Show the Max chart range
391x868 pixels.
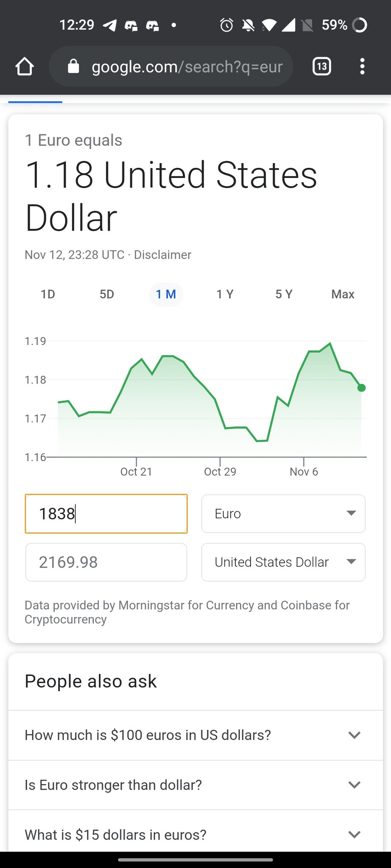(343, 294)
